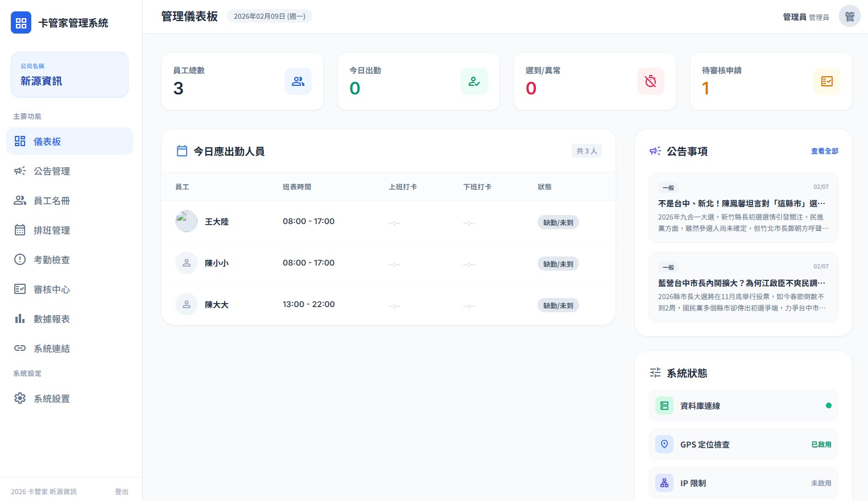Open the admin user avatar menu

(x=850, y=16)
